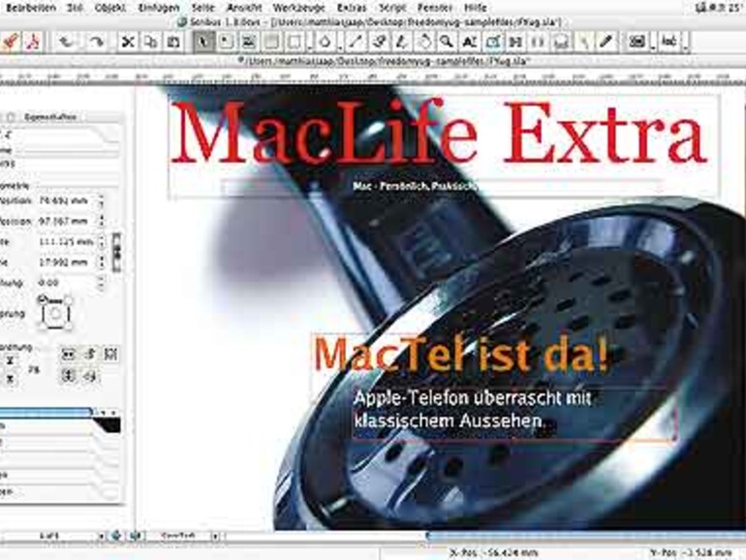Open the Ansicht menu
Screen dimensions: 746x560
click(244, 8)
